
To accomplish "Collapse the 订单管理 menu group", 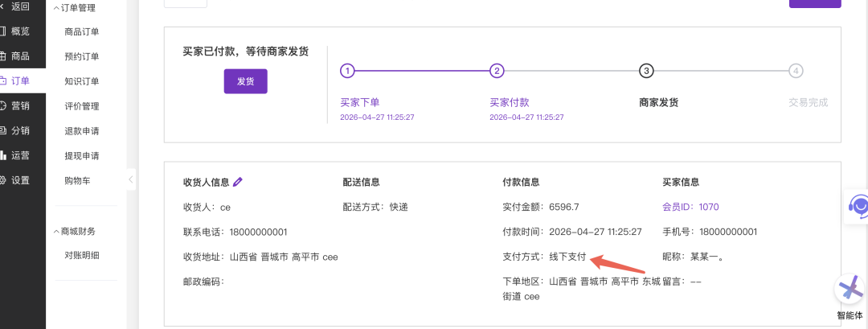I will 56,8.
